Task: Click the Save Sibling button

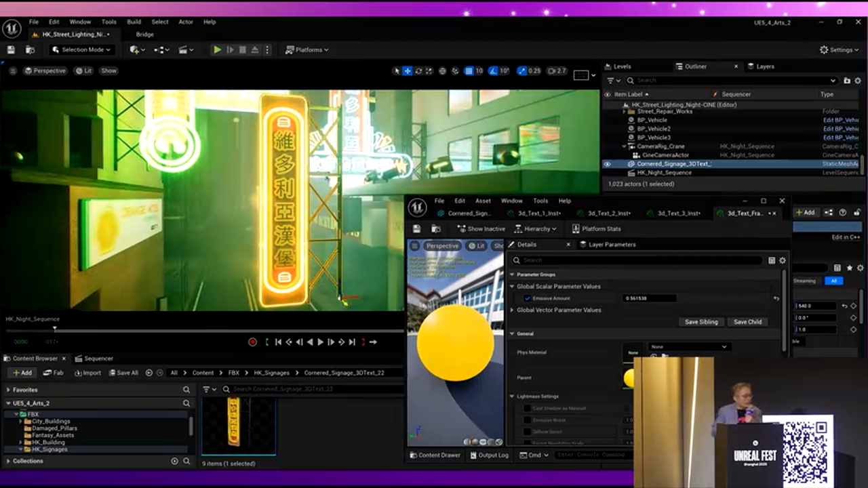Action: pyautogui.click(x=701, y=322)
